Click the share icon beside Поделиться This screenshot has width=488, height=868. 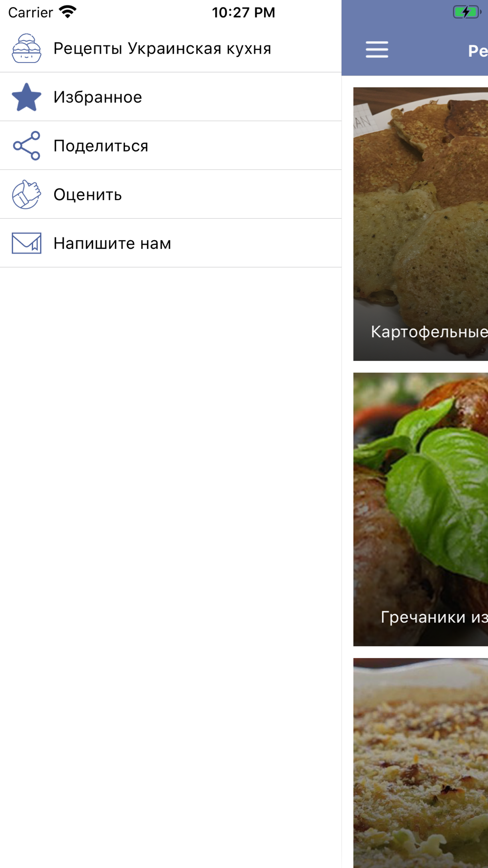click(26, 145)
